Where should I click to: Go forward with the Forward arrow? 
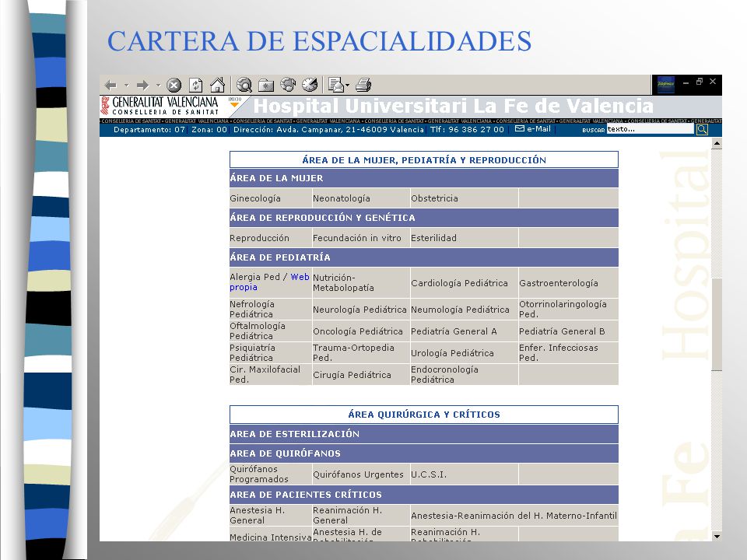[x=142, y=86]
